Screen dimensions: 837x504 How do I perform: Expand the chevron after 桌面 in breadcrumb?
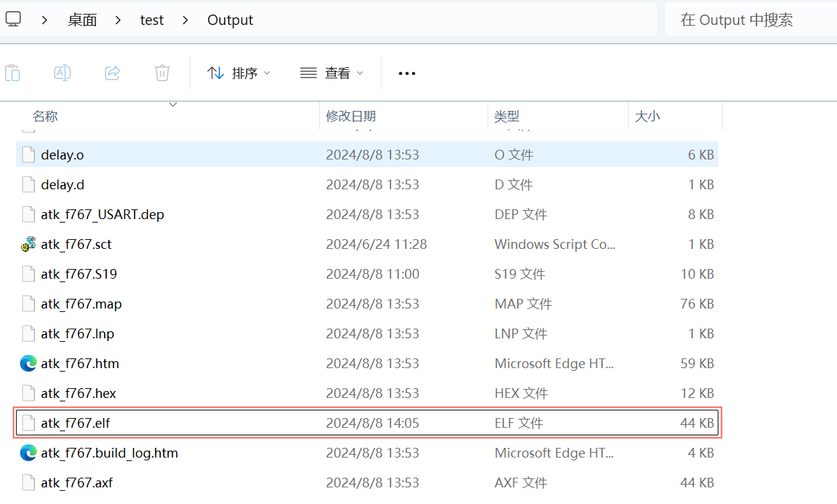click(117, 20)
